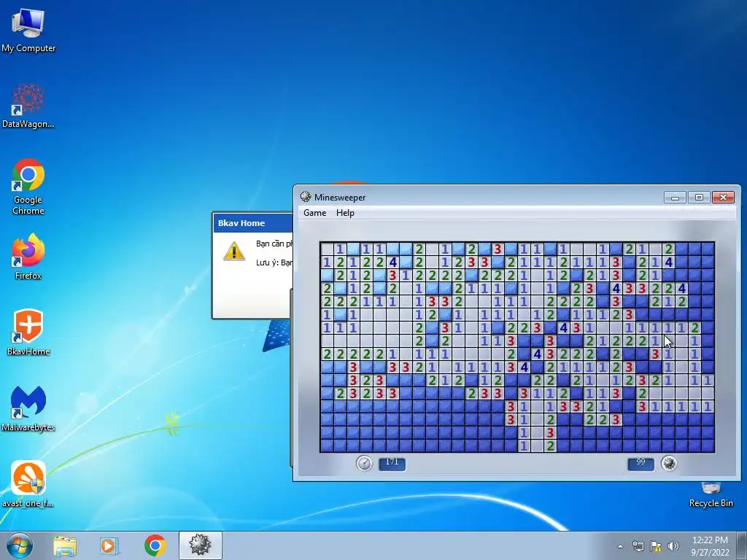Click the taskbar clock showing 12:22 PM

point(710,545)
